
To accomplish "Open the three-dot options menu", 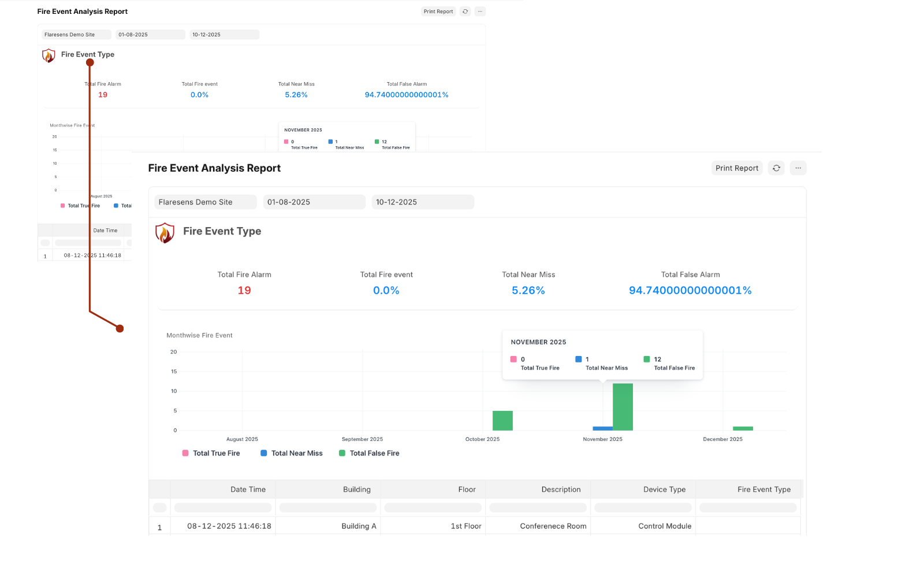I will click(x=798, y=168).
